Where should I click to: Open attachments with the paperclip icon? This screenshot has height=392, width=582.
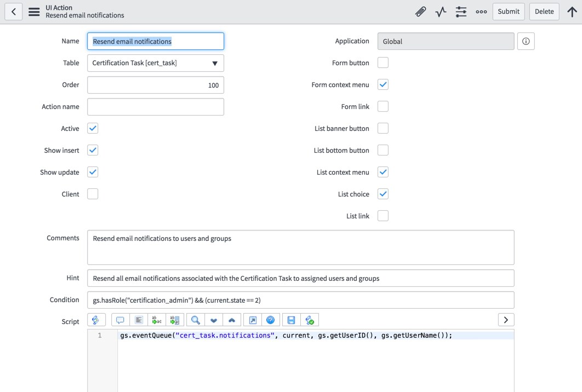point(420,11)
